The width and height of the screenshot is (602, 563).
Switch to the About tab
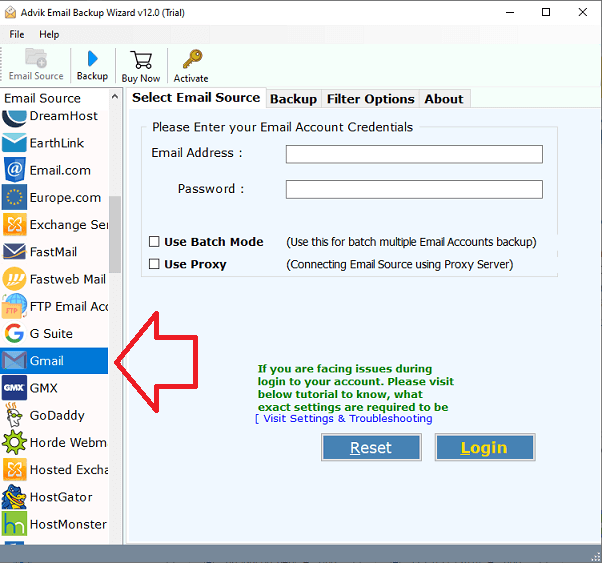[444, 99]
